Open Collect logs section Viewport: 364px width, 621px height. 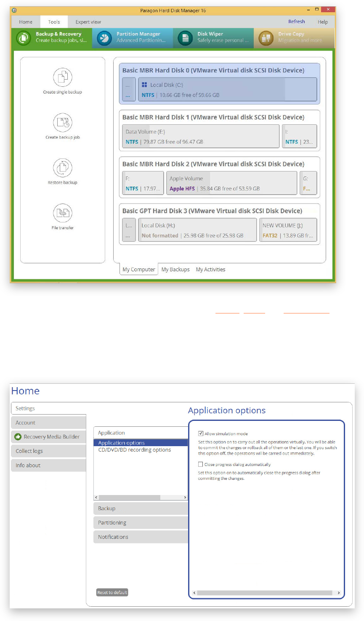pos(48,451)
